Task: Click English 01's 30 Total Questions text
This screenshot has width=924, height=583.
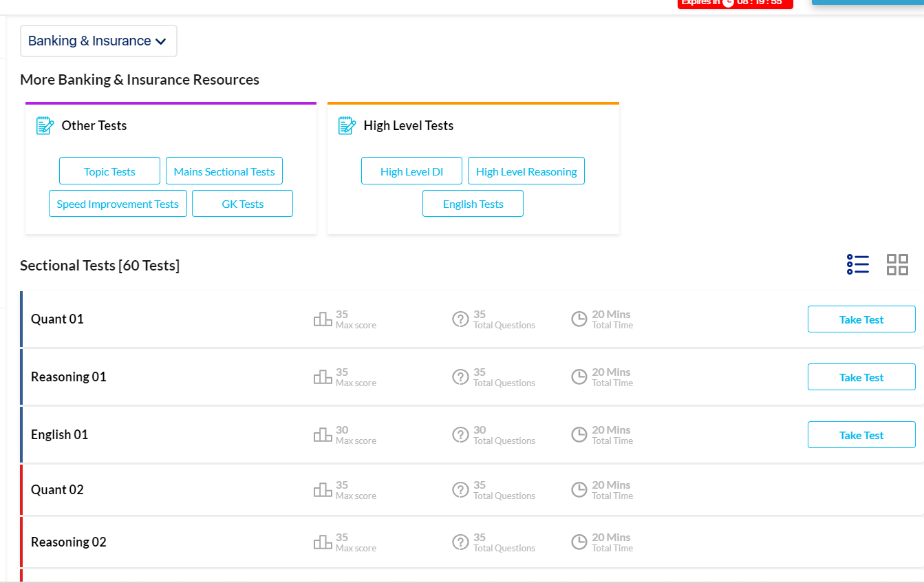Action: [x=504, y=435]
